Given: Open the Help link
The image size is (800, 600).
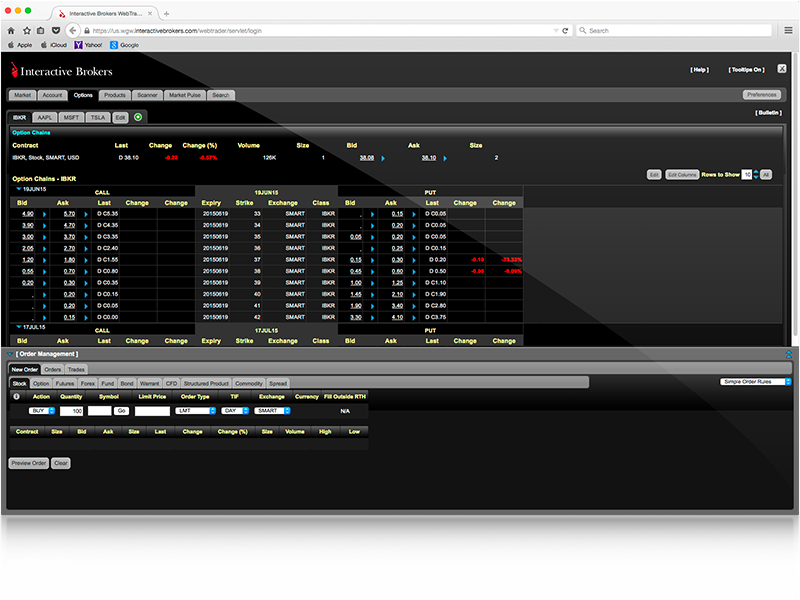Looking at the screenshot, I should click(699, 70).
